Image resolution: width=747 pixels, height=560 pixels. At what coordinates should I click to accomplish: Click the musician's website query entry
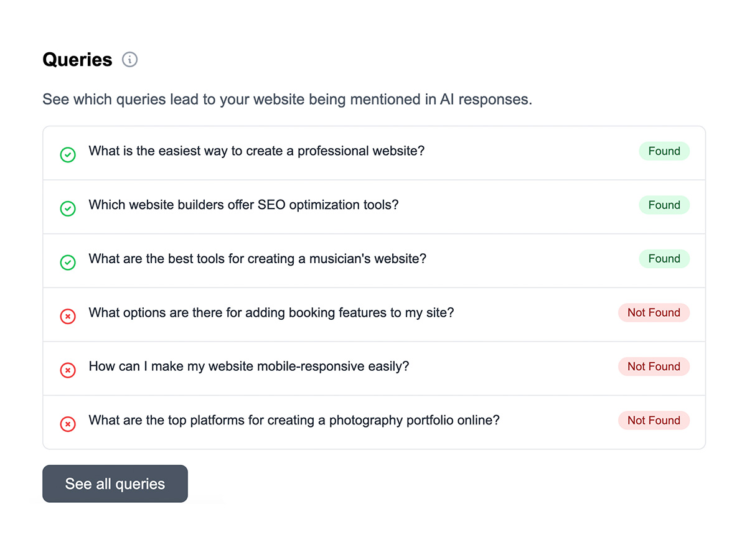[257, 258]
